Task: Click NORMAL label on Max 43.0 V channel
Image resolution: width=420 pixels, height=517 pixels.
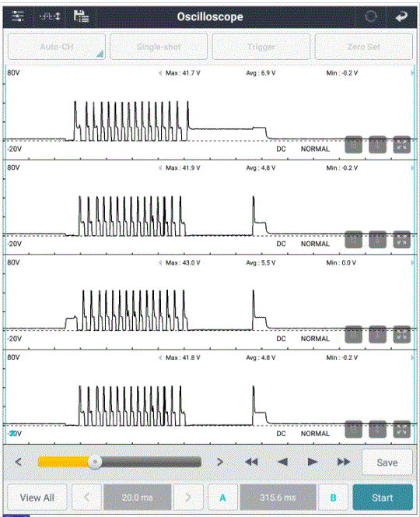Action: pyautogui.click(x=315, y=339)
